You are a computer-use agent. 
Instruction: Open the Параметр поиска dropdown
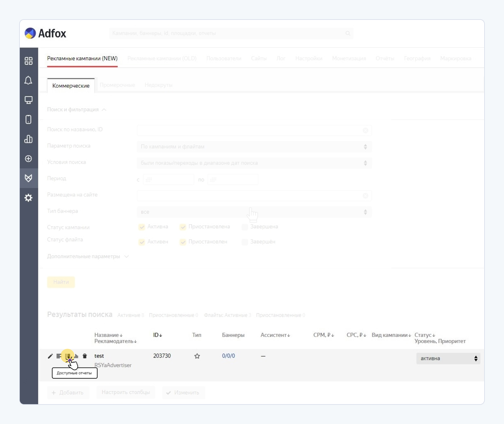254,147
